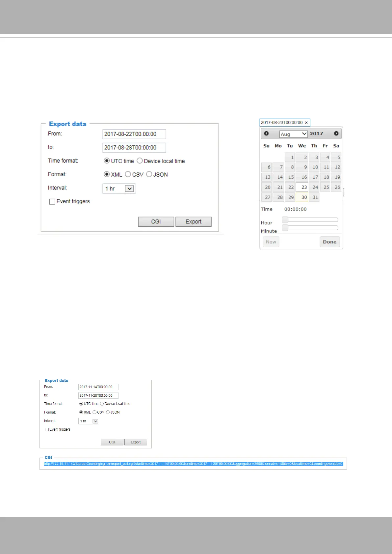The width and height of the screenshot is (392, 554).
Task: Choose JSON format in upper Export panel
Action: [x=149, y=174]
